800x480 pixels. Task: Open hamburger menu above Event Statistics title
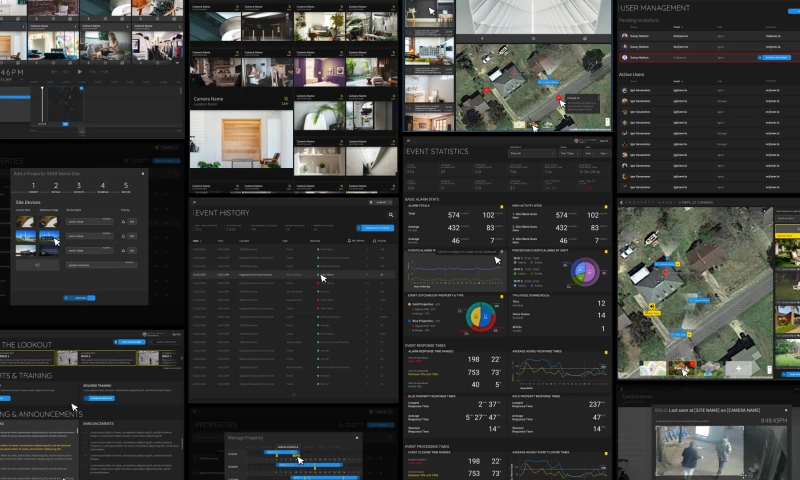pyautogui.click(x=410, y=139)
